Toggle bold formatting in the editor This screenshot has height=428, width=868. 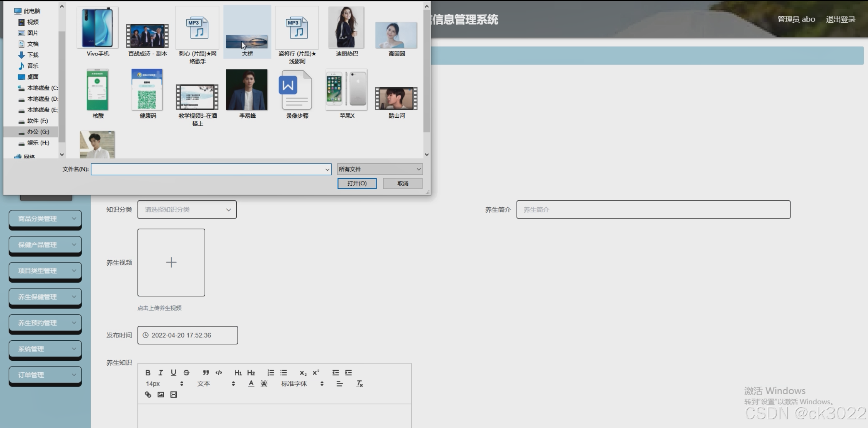tap(148, 373)
